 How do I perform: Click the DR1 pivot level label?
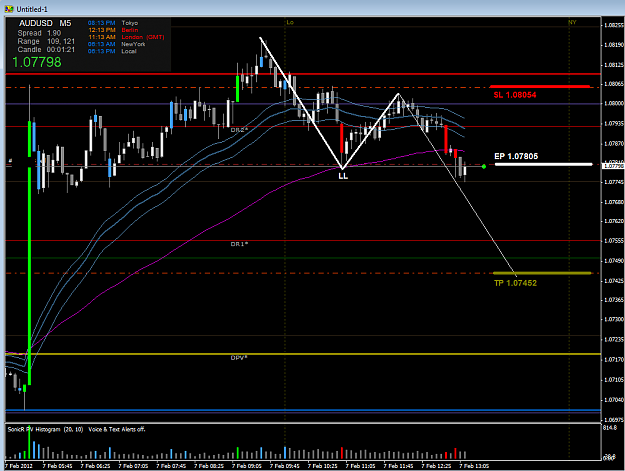click(x=239, y=244)
